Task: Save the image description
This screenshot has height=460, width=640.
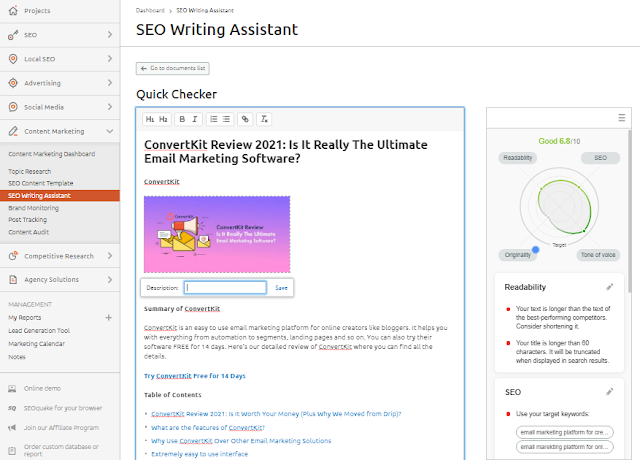Action: click(281, 288)
